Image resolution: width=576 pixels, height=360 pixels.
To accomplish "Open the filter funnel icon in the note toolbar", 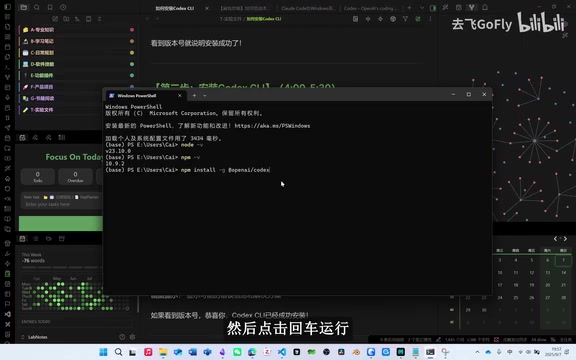I will point(405,19).
